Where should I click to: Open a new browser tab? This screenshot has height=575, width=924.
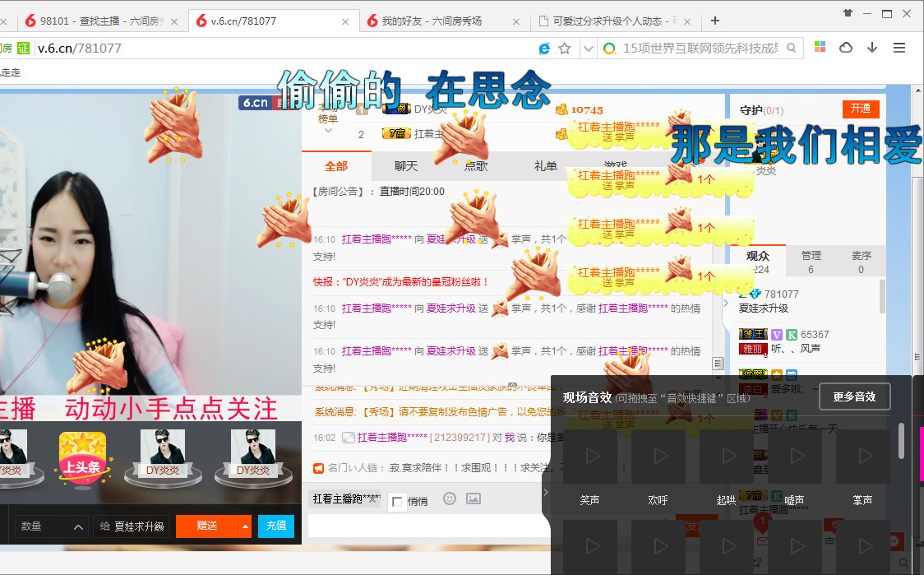pos(715,21)
